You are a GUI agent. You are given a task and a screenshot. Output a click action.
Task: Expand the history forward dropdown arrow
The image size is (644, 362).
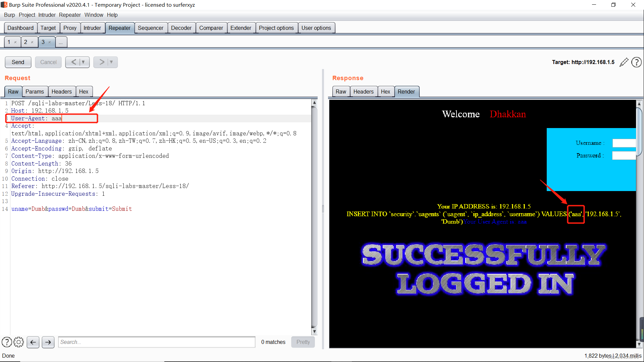click(111, 62)
